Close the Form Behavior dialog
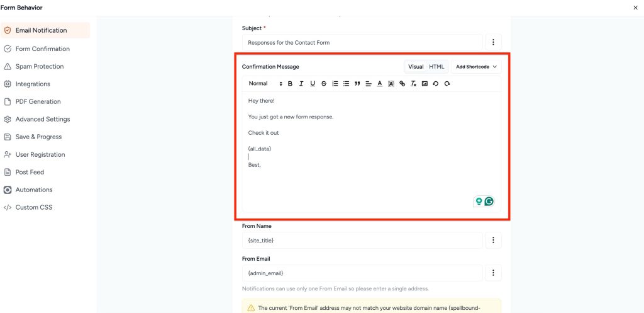The height and width of the screenshot is (313, 644). [635, 8]
